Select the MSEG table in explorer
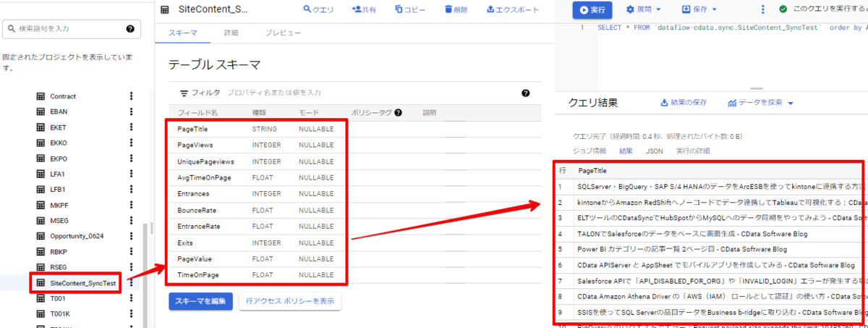This screenshot has height=328, width=868. tap(59, 221)
